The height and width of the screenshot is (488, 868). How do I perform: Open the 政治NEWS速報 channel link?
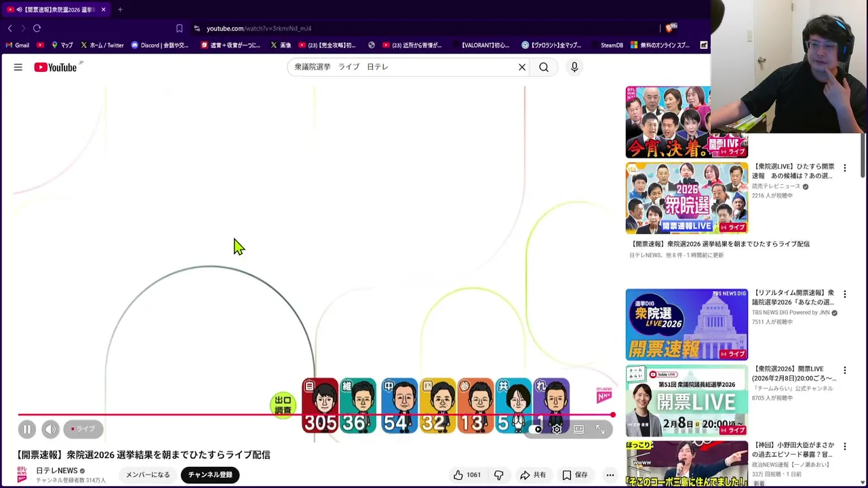pos(791,465)
